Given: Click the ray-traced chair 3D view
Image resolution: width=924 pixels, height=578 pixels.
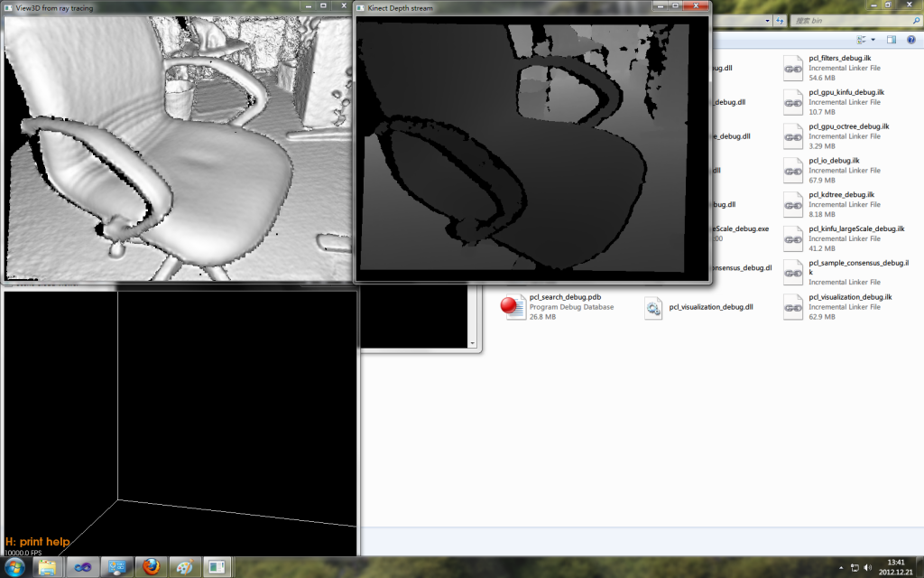Looking at the screenshot, I should (178, 147).
